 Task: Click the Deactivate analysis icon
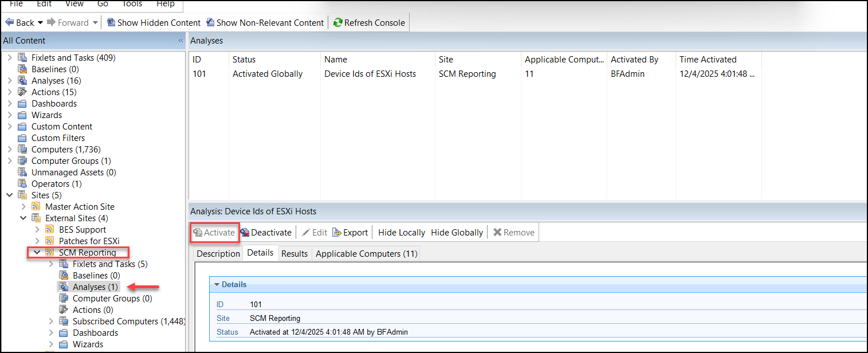tap(245, 233)
